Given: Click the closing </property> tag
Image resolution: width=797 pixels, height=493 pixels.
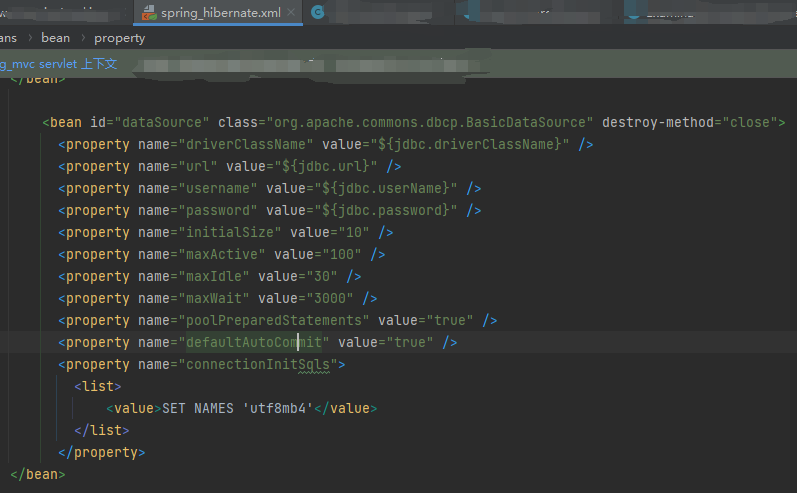Looking at the screenshot, I should click(x=102, y=453).
